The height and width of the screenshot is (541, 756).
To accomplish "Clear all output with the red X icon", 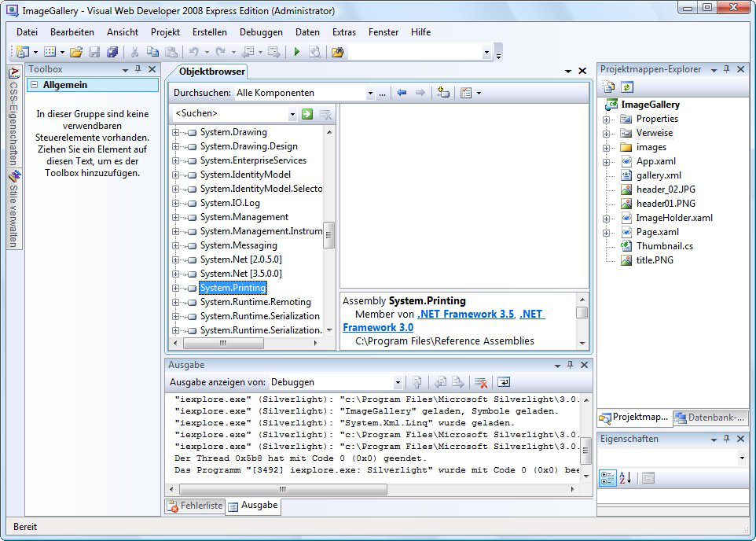I will tap(481, 382).
